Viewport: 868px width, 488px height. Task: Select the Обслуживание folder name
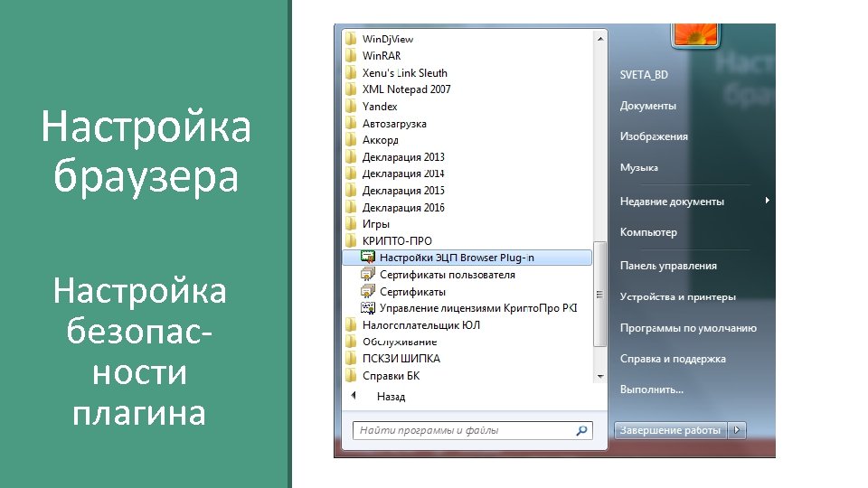tap(400, 342)
